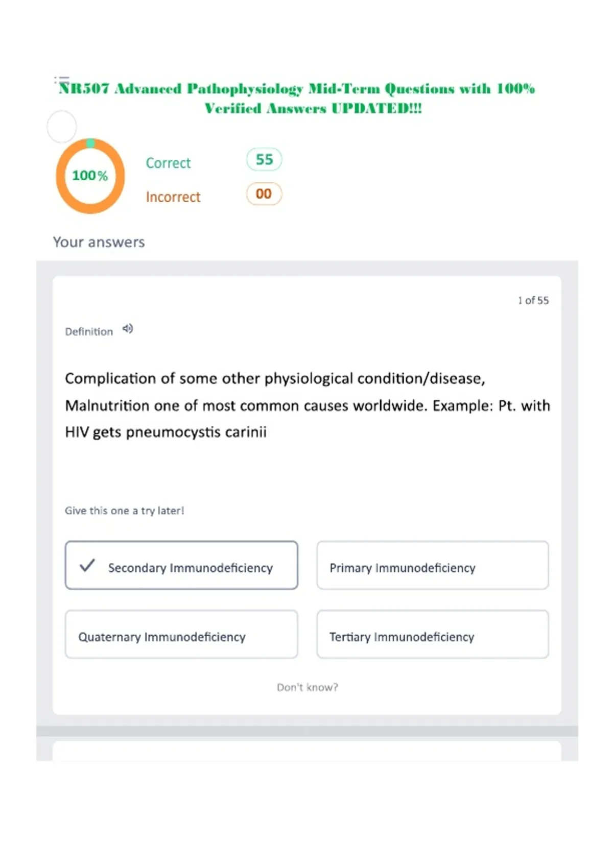The image size is (613, 868).
Task: Click the Correct label
Action: click(168, 163)
